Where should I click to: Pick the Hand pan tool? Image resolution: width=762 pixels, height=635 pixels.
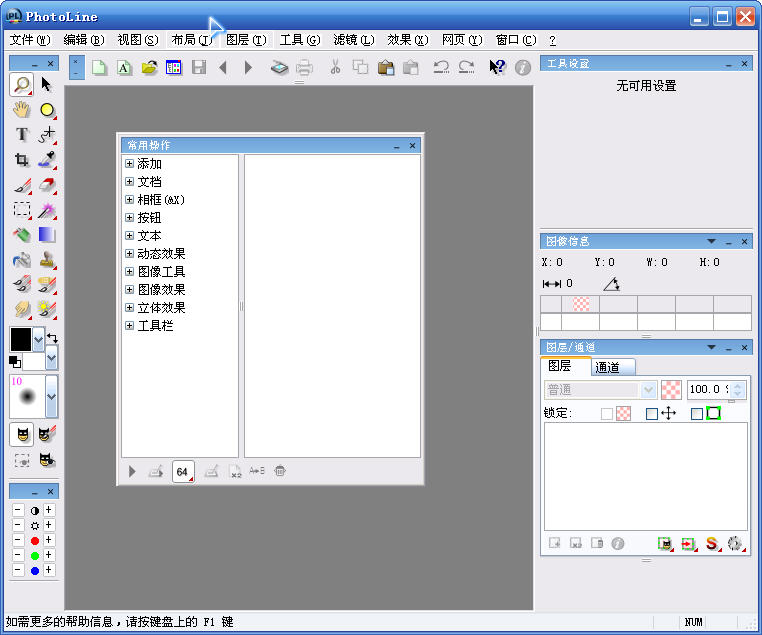coord(21,110)
